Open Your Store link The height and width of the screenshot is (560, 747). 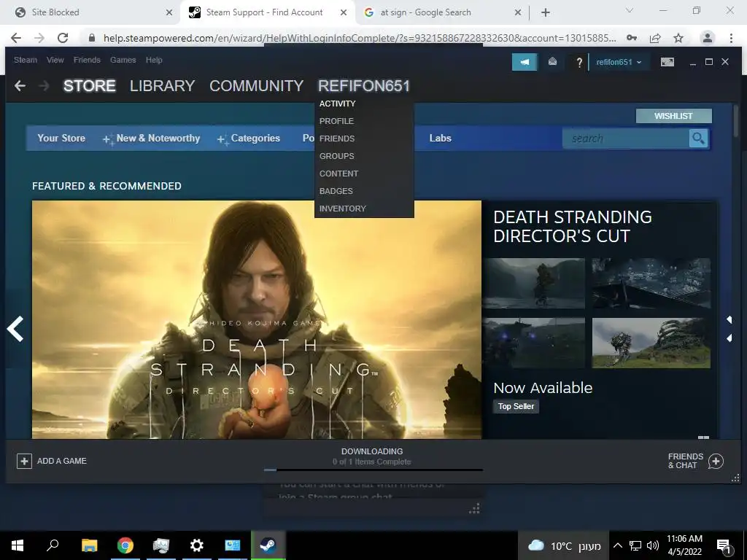click(61, 138)
